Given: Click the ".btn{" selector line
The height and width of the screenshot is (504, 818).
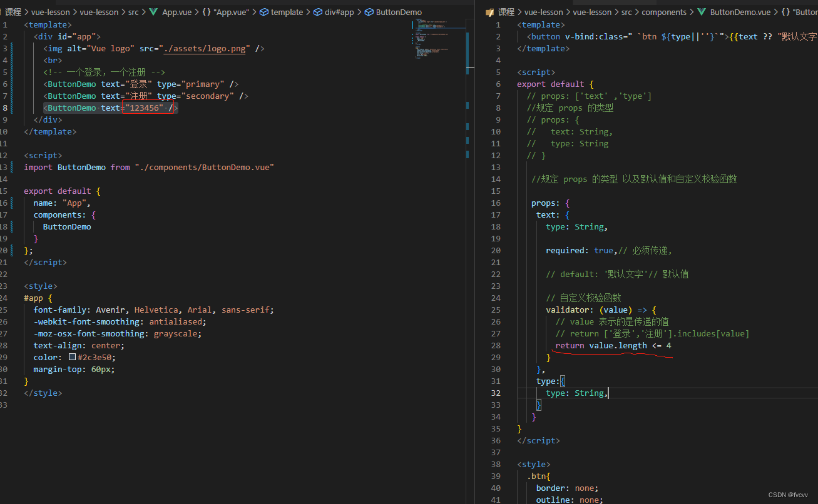Looking at the screenshot, I should tap(538, 476).
